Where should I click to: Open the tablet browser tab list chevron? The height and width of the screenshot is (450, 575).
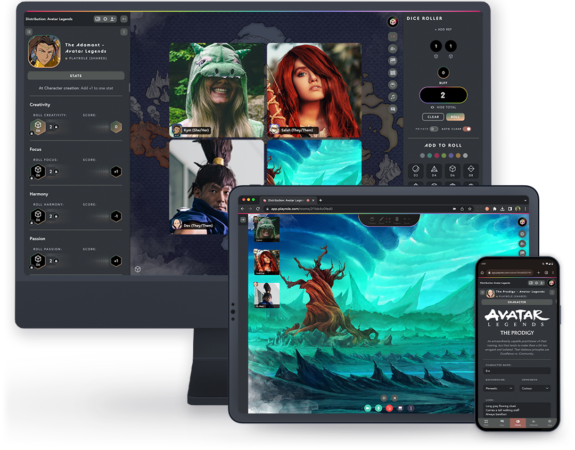tap(525, 200)
